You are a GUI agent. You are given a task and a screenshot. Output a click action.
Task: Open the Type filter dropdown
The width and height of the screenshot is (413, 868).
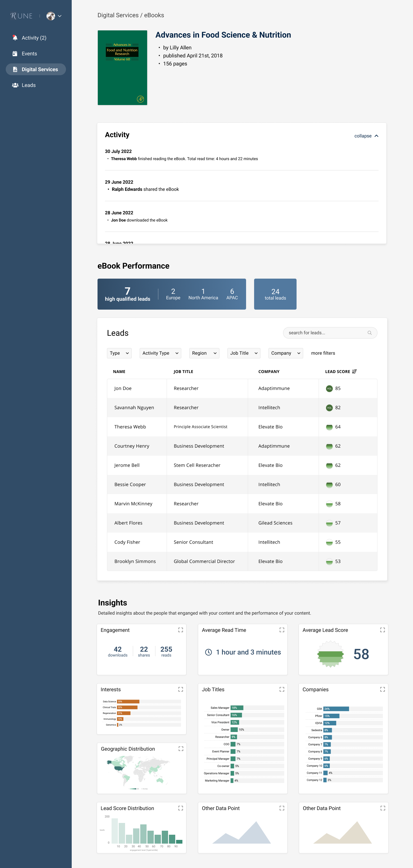(x=119, y=353)
